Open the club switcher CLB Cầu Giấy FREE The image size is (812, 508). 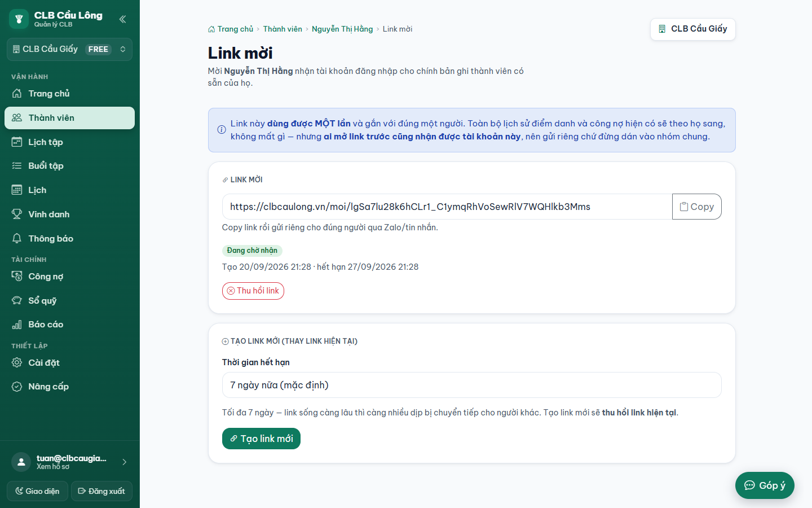point(69,49)
